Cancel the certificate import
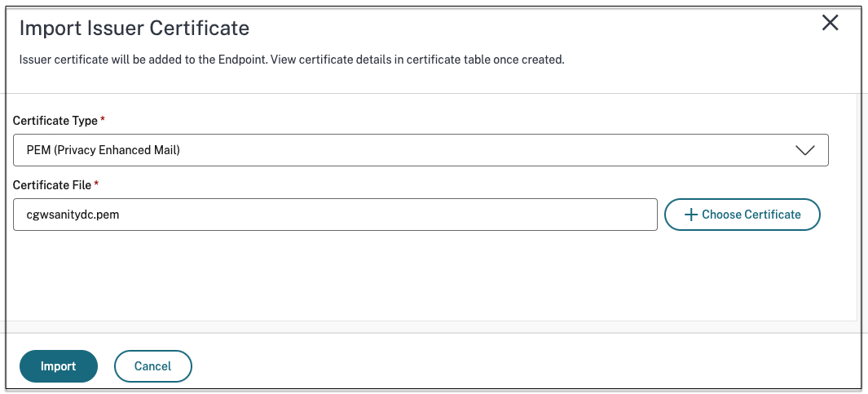 (x=152, y=366)
